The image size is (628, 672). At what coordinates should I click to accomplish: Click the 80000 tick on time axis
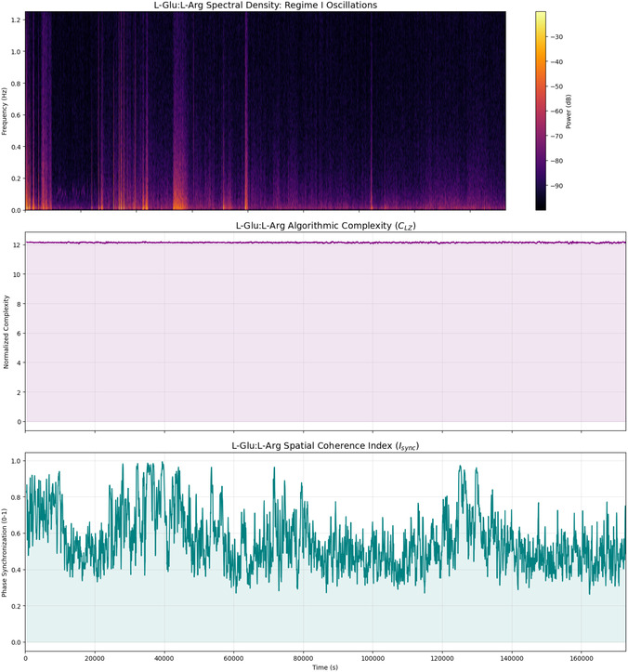[x=303, y=658]
